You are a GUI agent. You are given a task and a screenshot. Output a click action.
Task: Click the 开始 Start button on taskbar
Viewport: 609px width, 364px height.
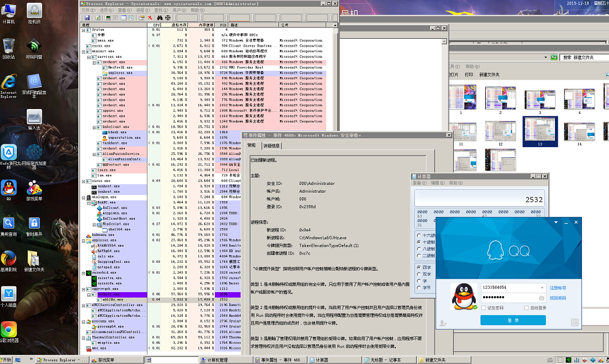coord(6,360)
